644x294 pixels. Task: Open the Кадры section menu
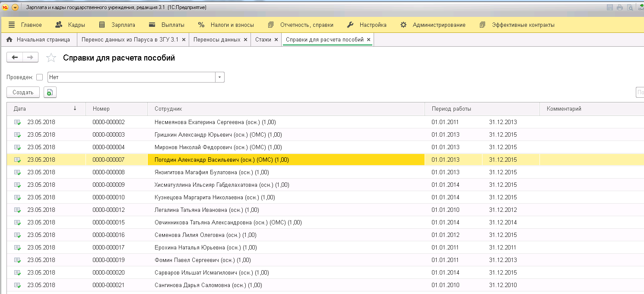pyautogui.click(x=70, y=25)
